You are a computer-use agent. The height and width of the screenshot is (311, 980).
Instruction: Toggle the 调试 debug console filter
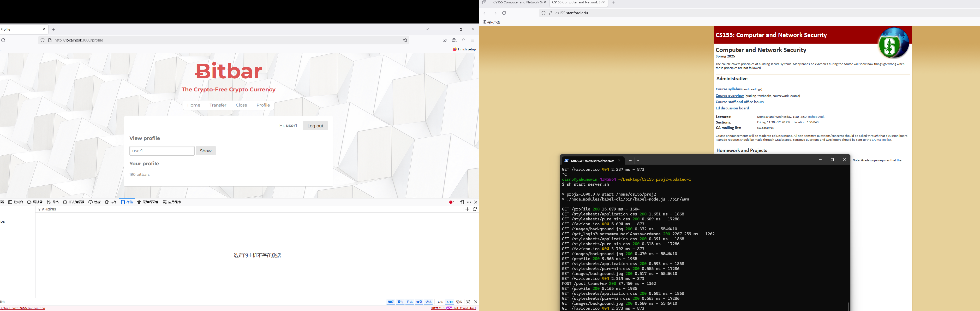[x=428, y=302]
